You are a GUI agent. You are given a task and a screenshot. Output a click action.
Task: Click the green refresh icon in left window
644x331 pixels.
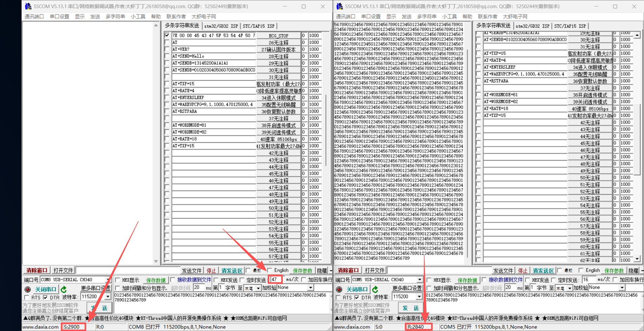coord(64,289)
